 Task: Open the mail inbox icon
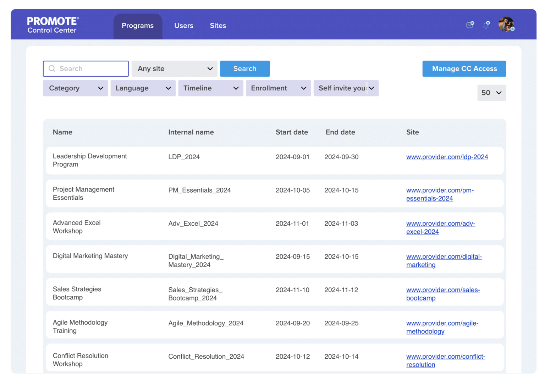coord(470,25)
